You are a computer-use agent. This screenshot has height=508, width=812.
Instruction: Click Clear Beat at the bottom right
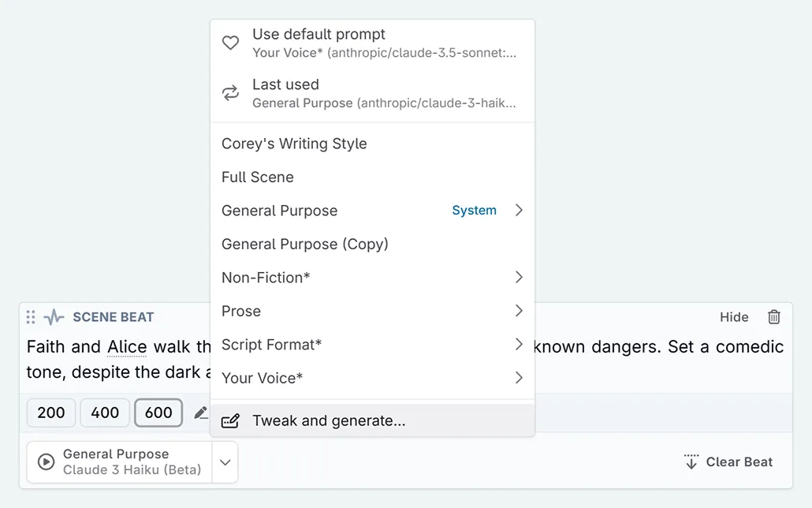tap(728, 461)
